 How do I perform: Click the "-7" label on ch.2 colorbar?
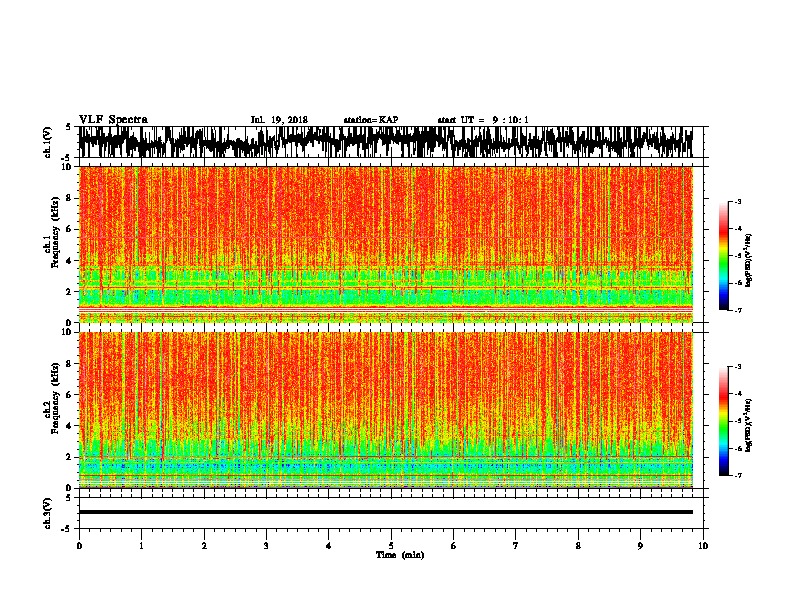(738, 475)
